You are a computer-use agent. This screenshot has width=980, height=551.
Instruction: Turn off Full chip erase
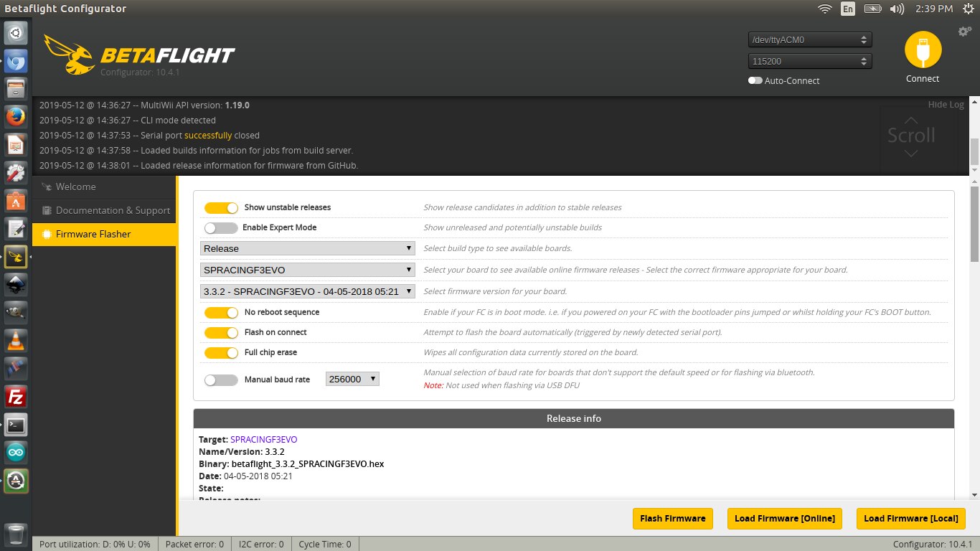point(221,352)
